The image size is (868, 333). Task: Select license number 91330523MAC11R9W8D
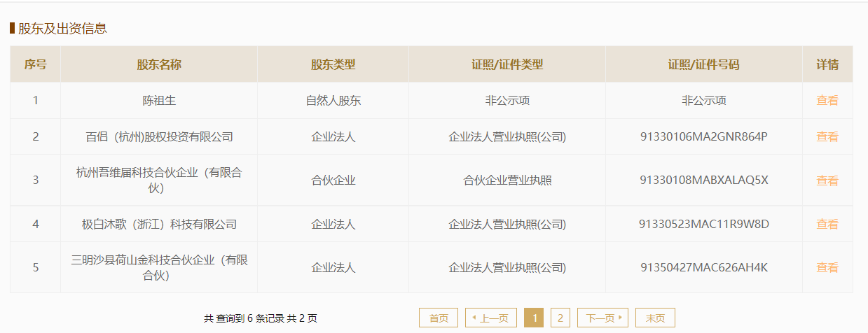[704, 224]
